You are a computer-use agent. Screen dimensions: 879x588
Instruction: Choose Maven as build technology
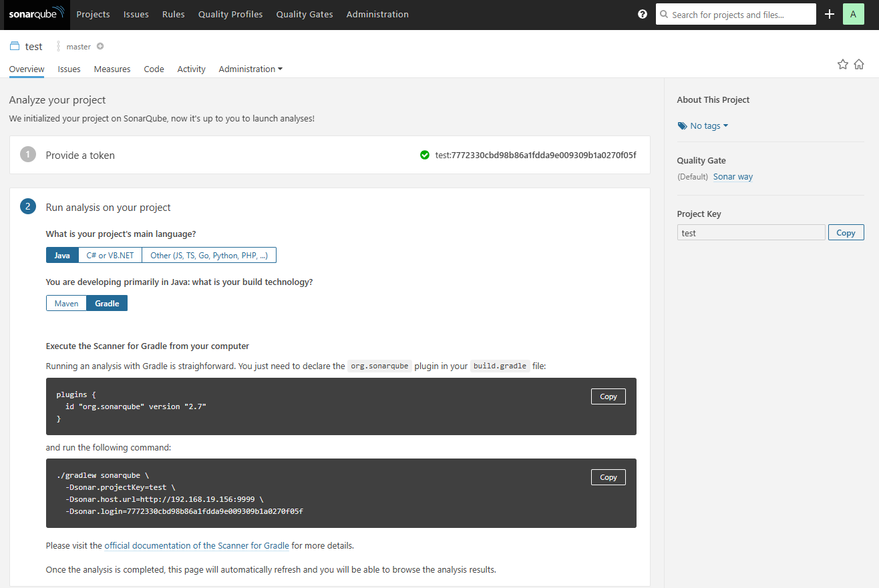[x=67, y=303]
